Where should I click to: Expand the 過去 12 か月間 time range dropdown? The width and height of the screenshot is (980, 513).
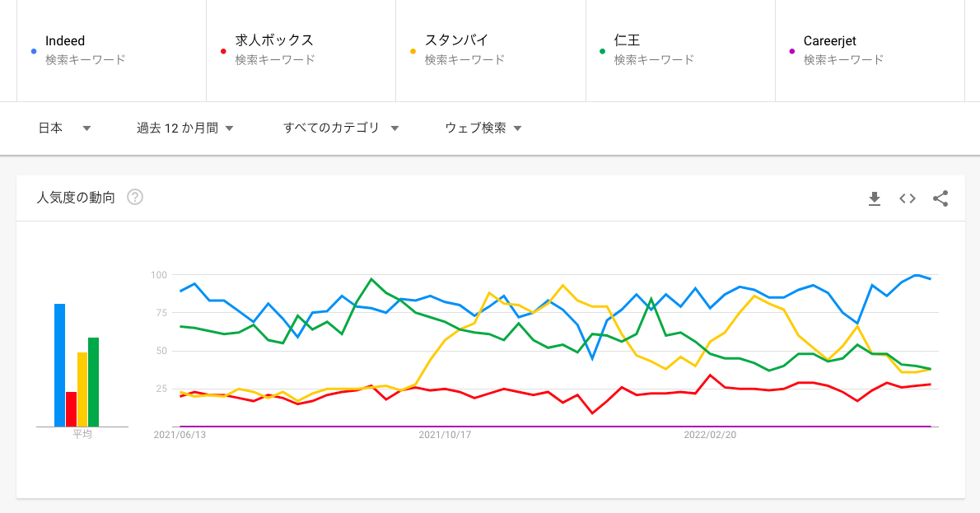(185, 128)
